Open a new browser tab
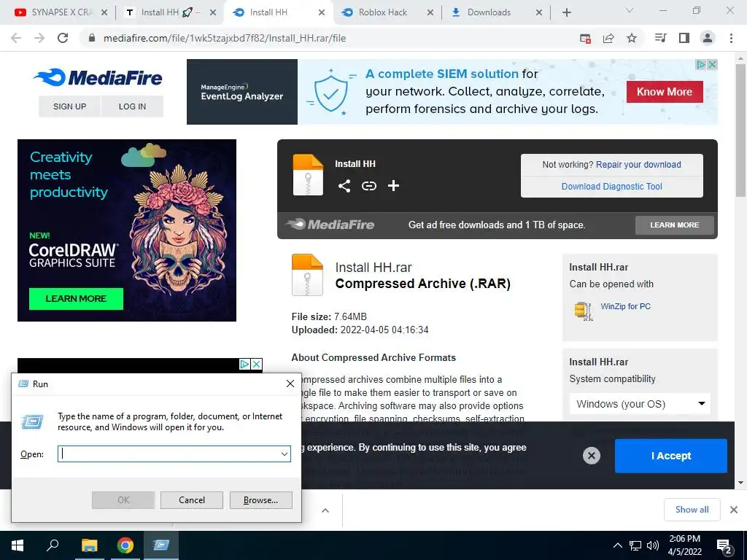Image resolution: width=747 pixels, height=560 pixels. click(x=566, y=12)
